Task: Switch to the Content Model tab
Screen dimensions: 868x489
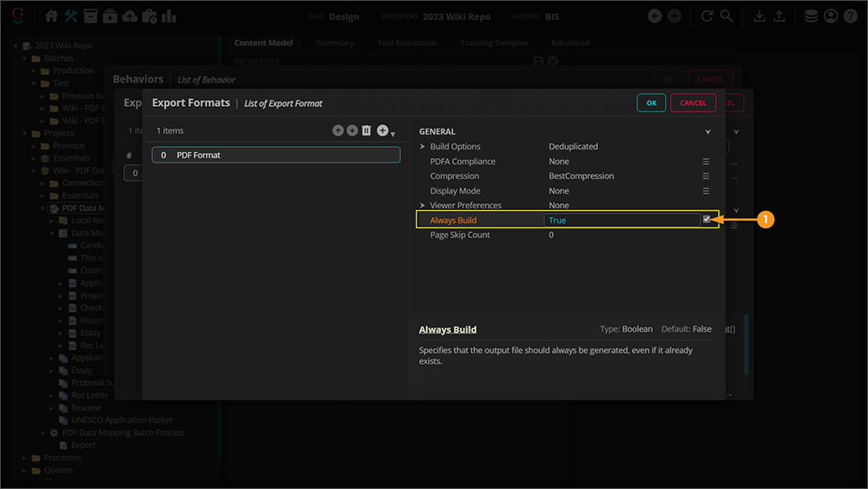Action: click(x=263, y=43)
